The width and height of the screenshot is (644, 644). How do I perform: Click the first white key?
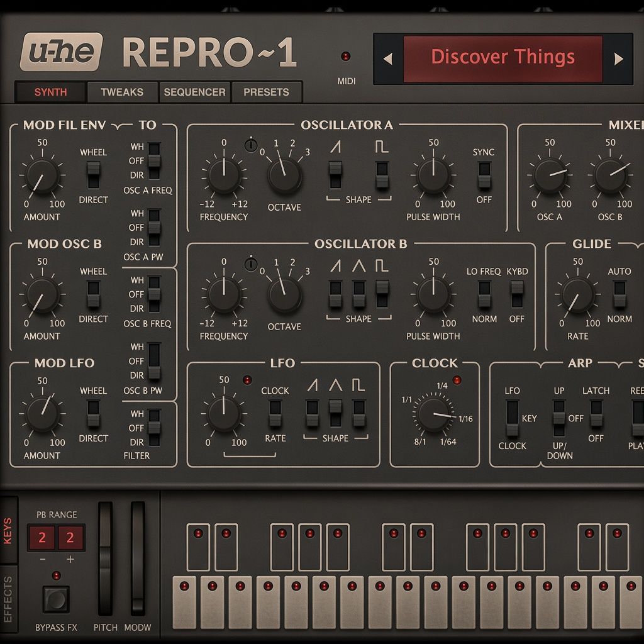184,602
